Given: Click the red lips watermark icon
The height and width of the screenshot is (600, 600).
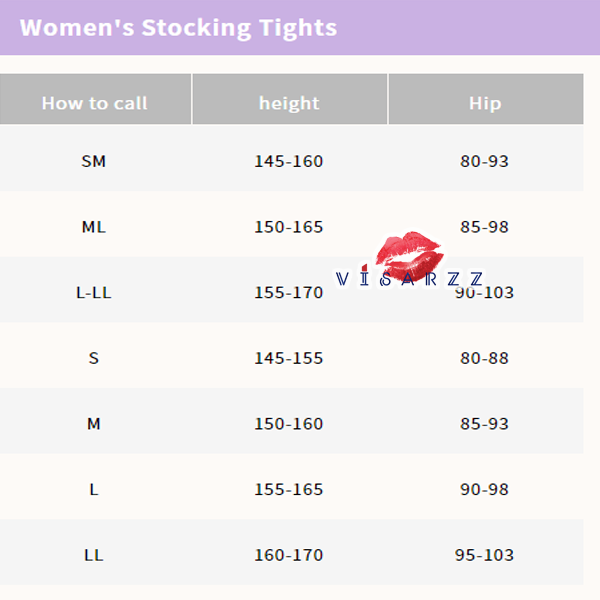Looking at the screenshot, I should 410,253.
